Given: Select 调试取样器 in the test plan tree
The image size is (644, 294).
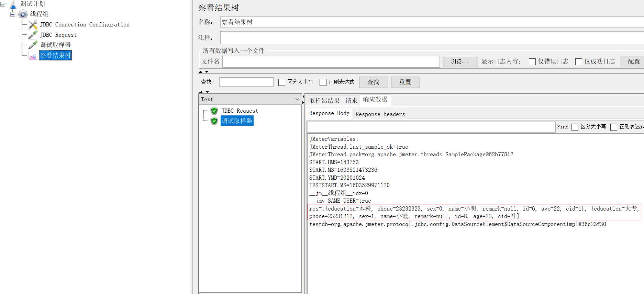Looking at the screenshot, I should (x=55, y=45).
